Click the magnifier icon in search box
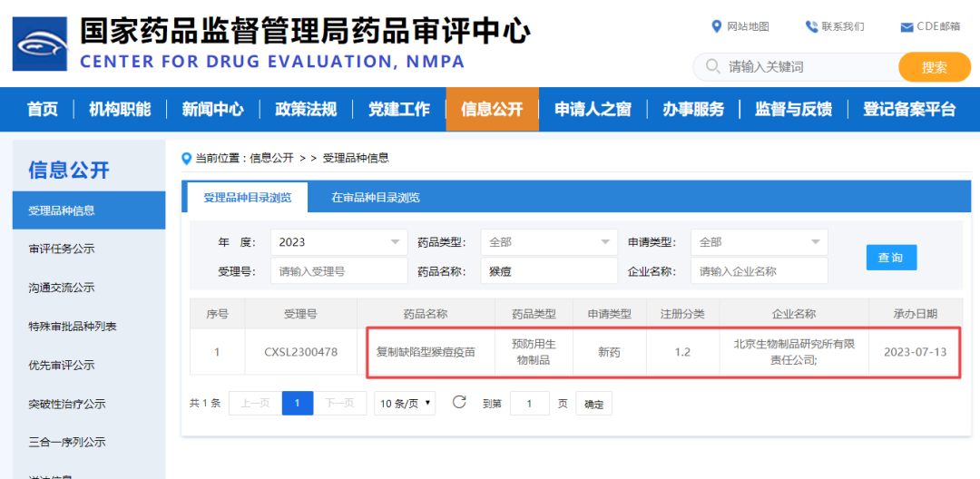Image resolution: width=980 pixels, height=479 pixels. (711, 67)
